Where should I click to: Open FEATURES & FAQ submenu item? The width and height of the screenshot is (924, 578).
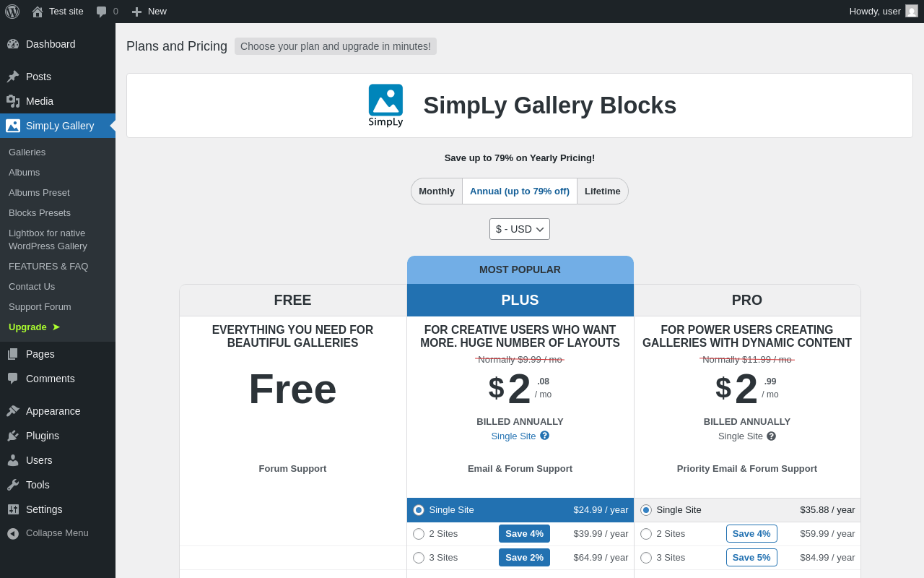pyautogui.click(x=58, y=267)
